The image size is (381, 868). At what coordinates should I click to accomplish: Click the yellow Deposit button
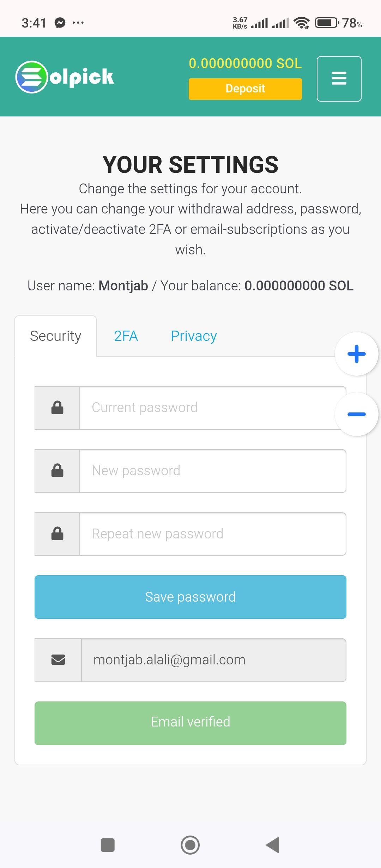click(x=245, y=89)
